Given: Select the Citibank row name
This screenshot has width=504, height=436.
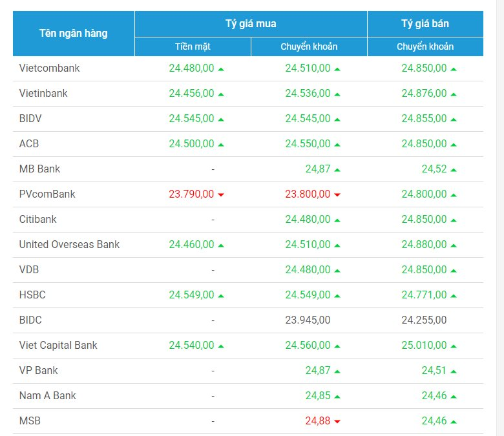Looking at the screenshot, I should pos(38,219).
